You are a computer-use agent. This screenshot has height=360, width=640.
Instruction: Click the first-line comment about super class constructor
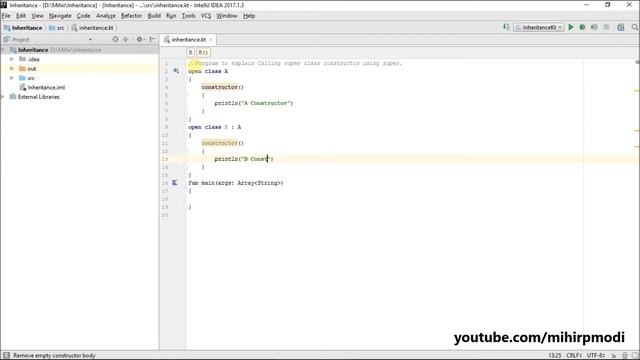295,63
